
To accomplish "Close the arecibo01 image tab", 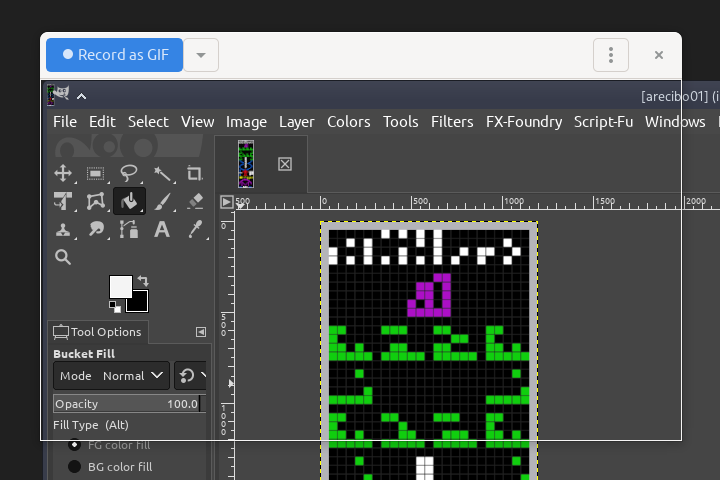I will coord(285,164).
